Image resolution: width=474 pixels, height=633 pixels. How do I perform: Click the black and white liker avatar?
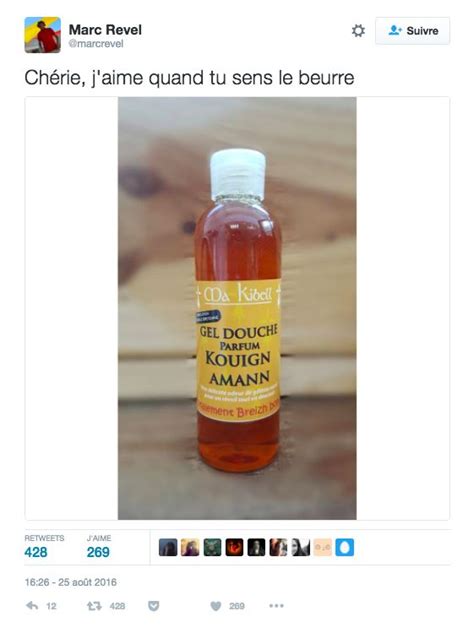(301, 547)
